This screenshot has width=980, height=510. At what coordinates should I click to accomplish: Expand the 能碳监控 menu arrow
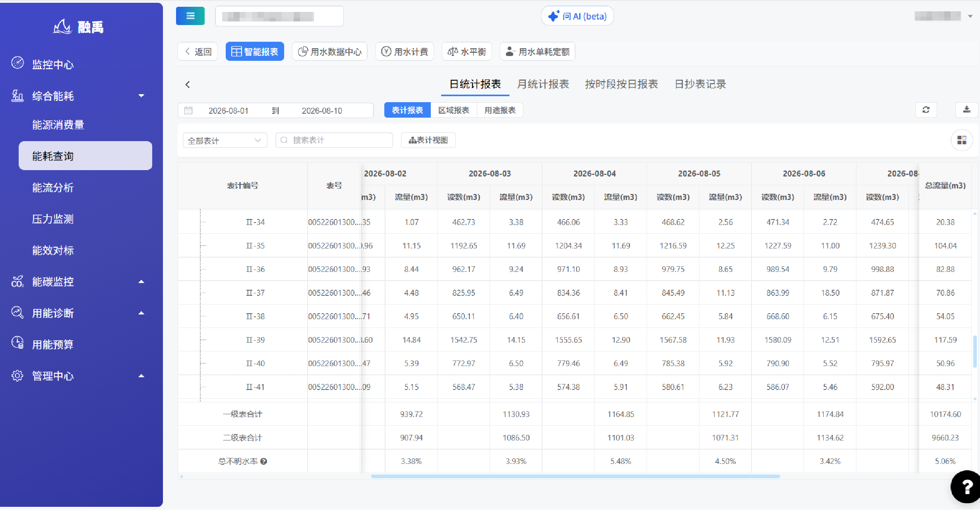141,281
